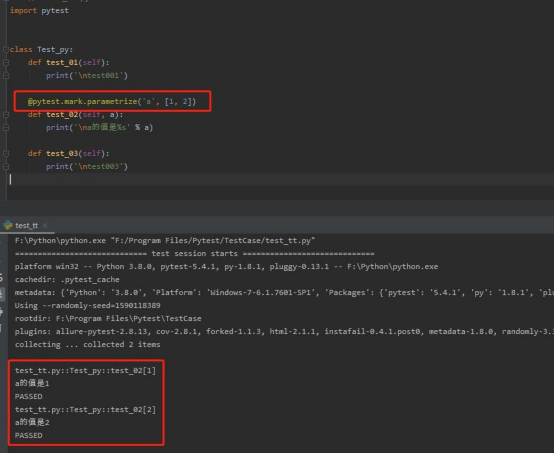Collapse the class Test_py fold marker
Image resolution: width=554 pixels, height=454 pixels.
click(x=6, y=49)
